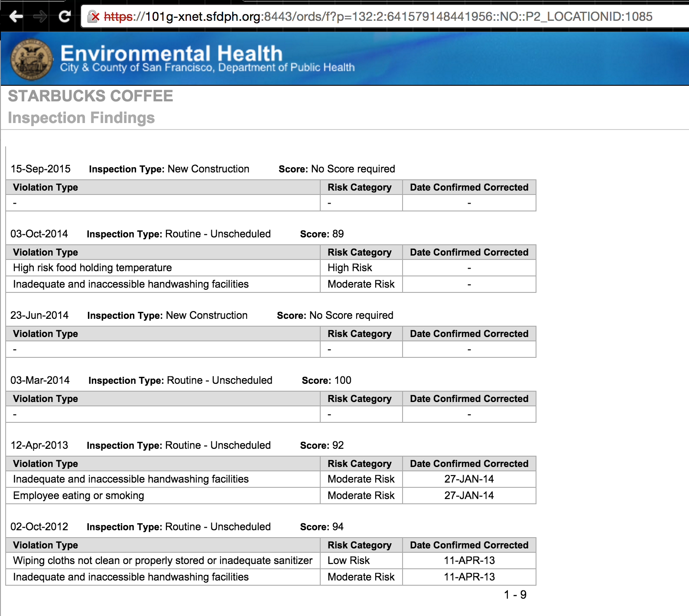Click the Low Risk category cell
Viewport: 689px width, 616px height.
(x=348, y=561)
